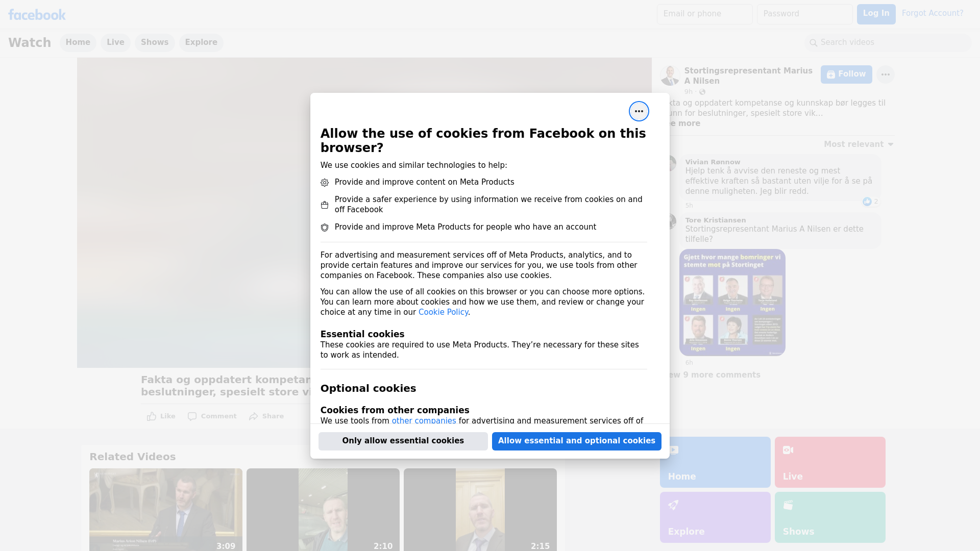Click the thumbs-up Like icon under the video
The height and width of the screenshot is (551, 980).
(x=152, y=416)
